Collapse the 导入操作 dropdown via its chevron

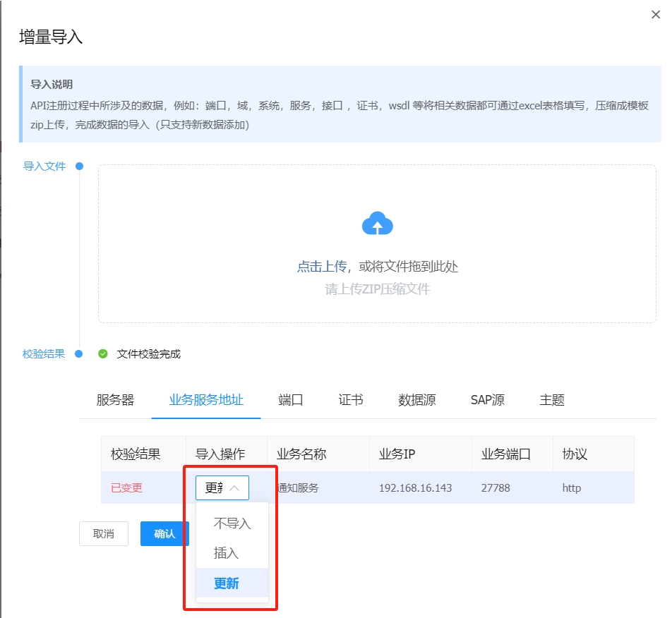point(236,487)
